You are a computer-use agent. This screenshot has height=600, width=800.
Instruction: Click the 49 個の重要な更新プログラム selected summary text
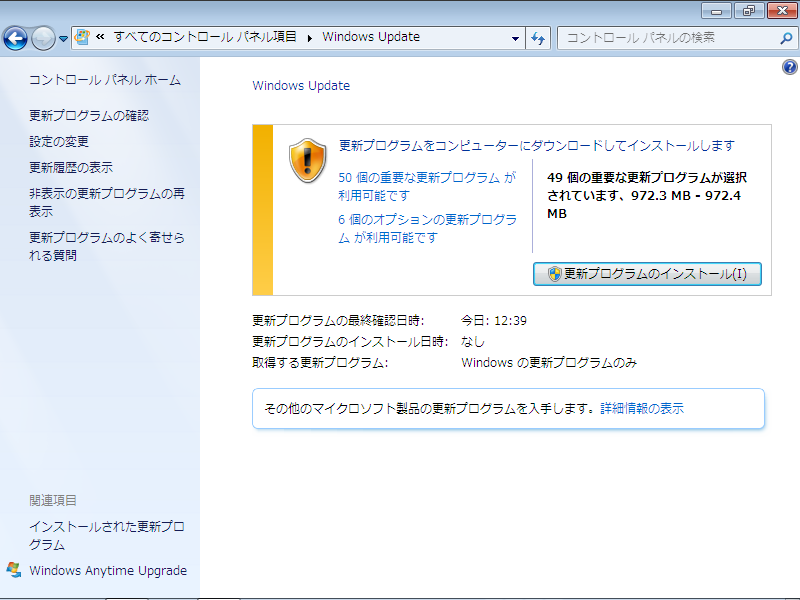coord(647,195)
